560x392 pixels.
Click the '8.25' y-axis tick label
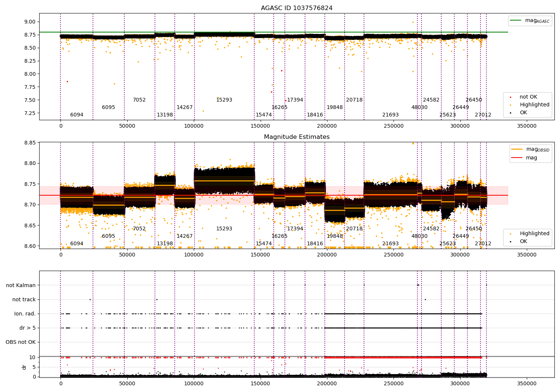coord(30,61)
